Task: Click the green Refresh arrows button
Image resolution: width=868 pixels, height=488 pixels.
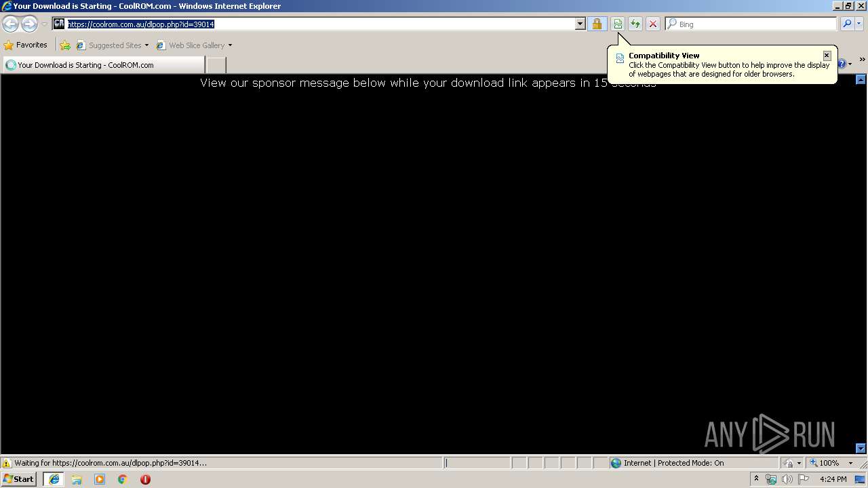Action: [635, 24]
